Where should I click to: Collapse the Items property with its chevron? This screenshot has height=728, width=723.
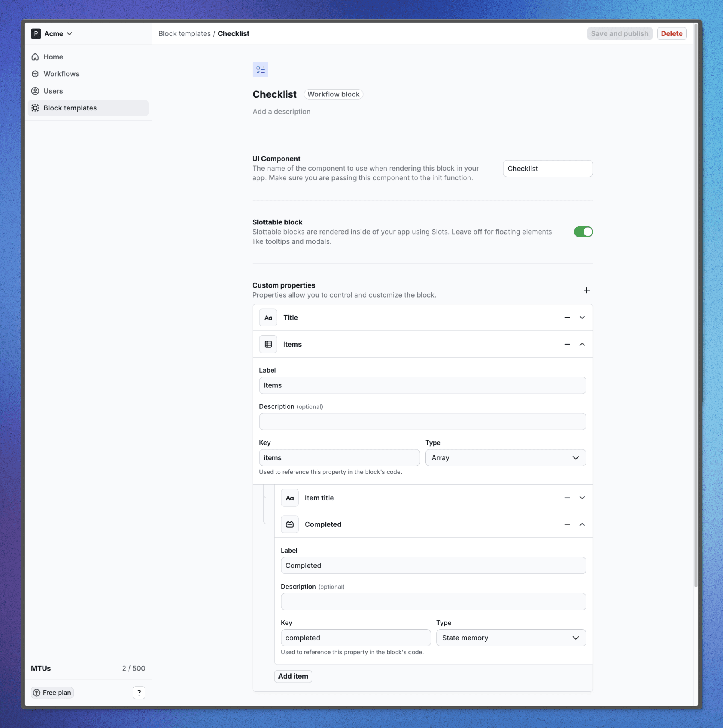click(x=581, y=344)
